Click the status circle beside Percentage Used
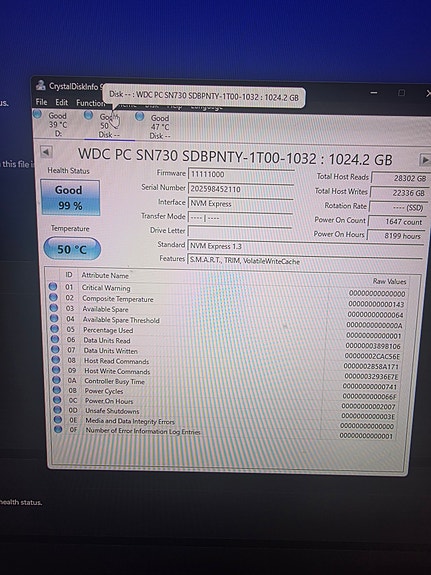Image resolution: width=431 pixels, height=575 pixels. 55,329
